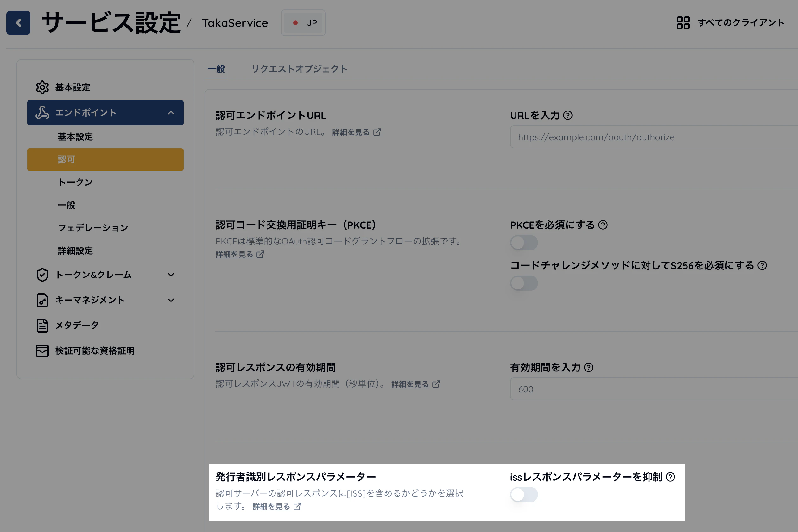Toggle S256 code challenge method requirement
Screen dimensions: 798x532
[524, 283]
